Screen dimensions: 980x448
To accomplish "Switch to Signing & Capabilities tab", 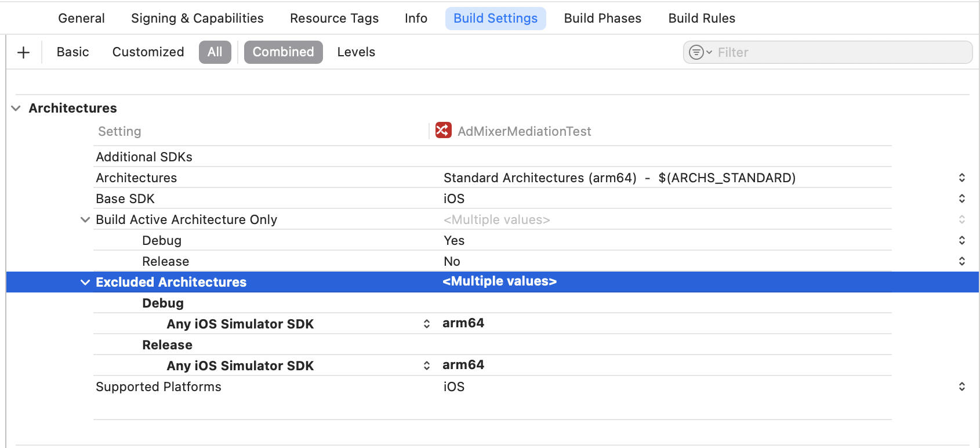I will tap(197, 19).
